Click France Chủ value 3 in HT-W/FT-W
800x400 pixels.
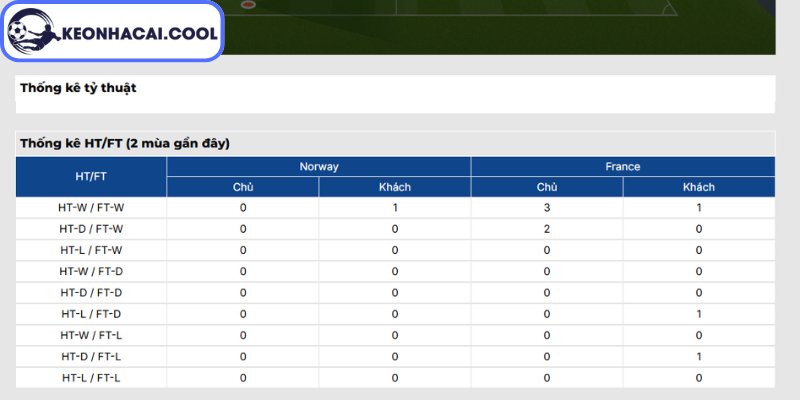pos(546,208)
